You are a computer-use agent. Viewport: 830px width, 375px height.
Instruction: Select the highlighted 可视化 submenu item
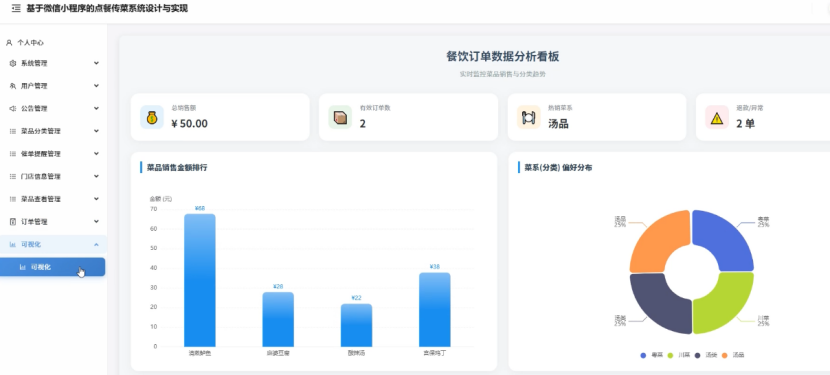click(x=52, y=267)
